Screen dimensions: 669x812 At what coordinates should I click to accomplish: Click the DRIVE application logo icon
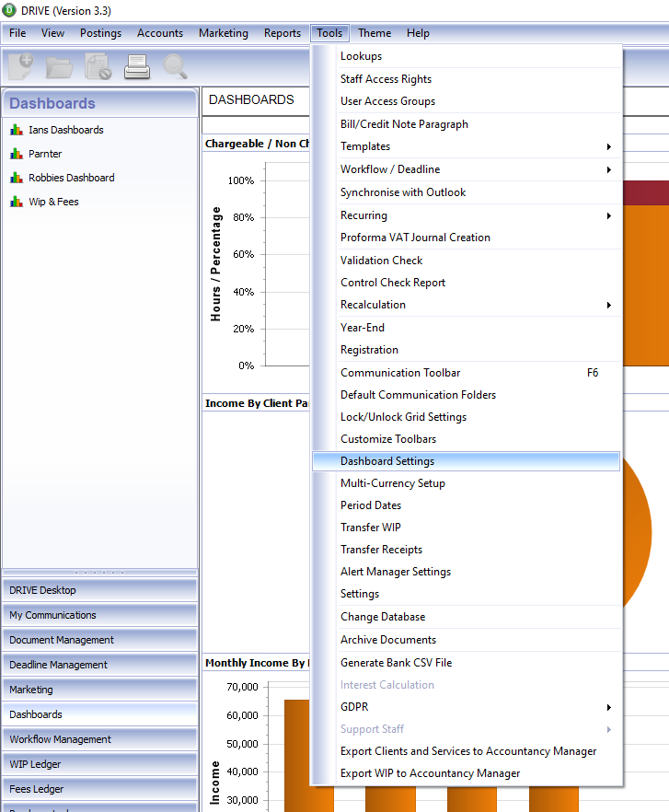(9, 10)
